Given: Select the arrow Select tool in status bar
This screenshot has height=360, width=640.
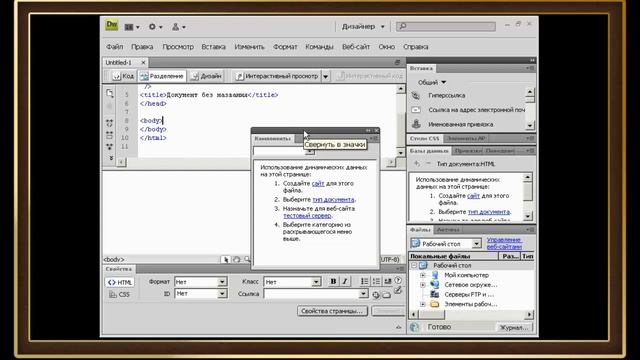Looking at the screenshot, I should pos(225,259).
